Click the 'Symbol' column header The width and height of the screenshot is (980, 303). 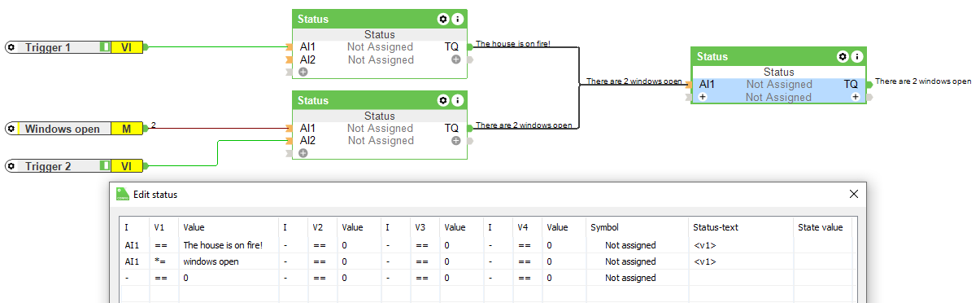(x=604, y=227)
